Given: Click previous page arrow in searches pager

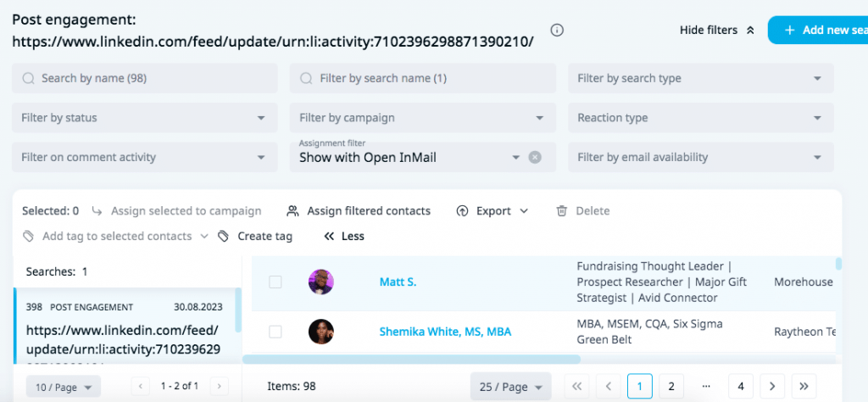Looking at the screenshot, I should click(x=141, y=386).
